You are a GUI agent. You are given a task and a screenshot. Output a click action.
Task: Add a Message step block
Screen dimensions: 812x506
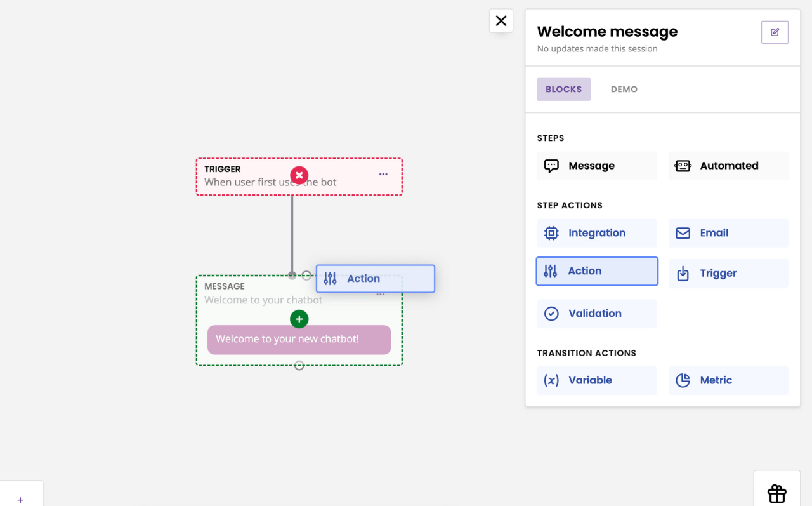[597, 166]
